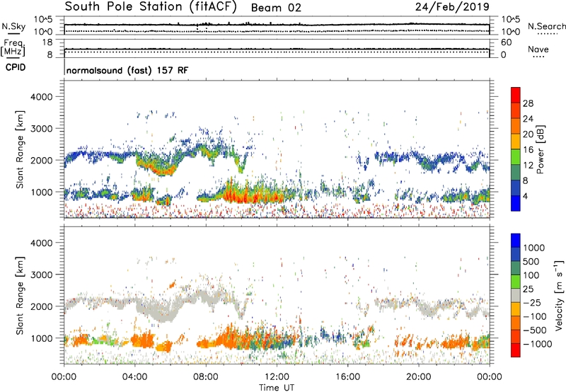Click the date '24/Feb/2019'
This screenshot has height=392, width=566.
pyautogui.click(x=452, y=7)
